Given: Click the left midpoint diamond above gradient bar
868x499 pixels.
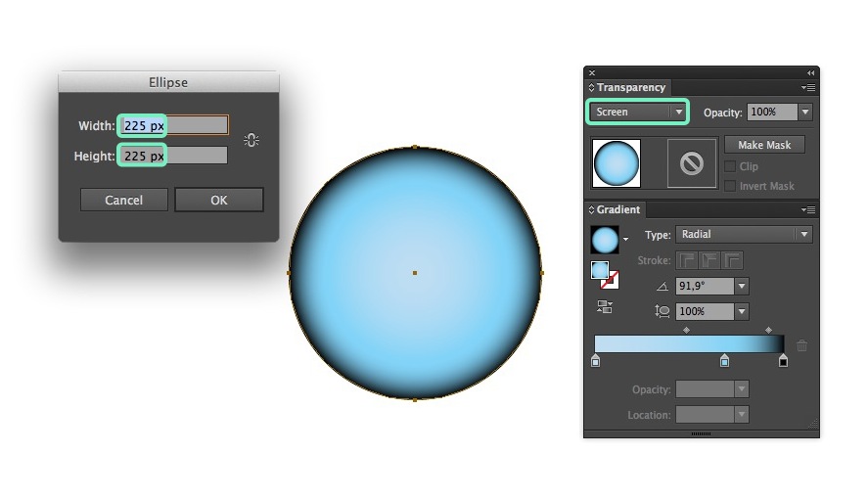Looking at the screenshot, I should coord(686,331).
